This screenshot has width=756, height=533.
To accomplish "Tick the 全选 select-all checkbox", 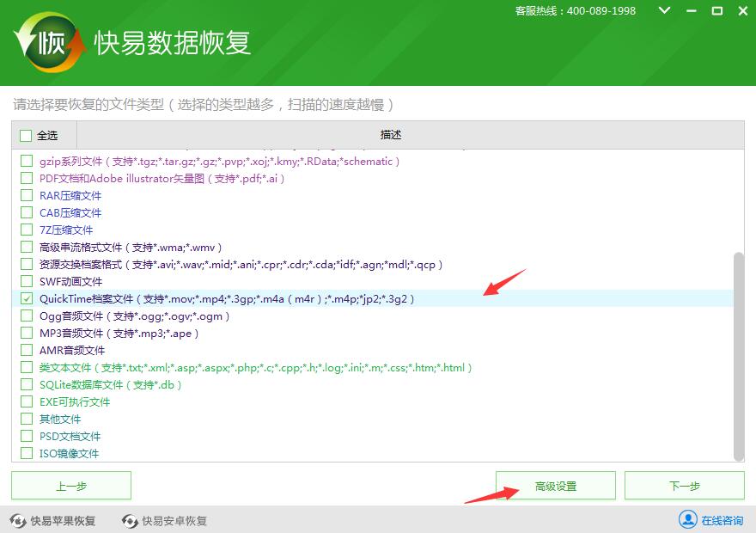I will (x=26, y=136).
